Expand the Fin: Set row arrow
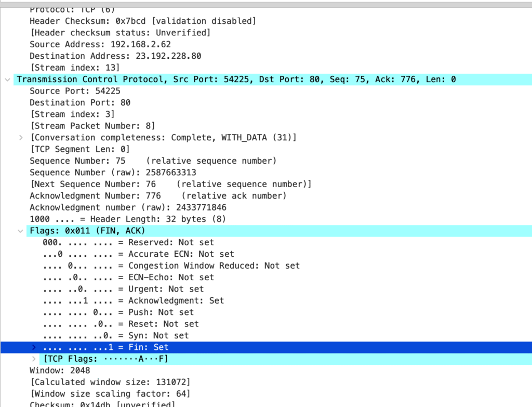The width and height of the screenshot is (532, 407). pos(34,347)
